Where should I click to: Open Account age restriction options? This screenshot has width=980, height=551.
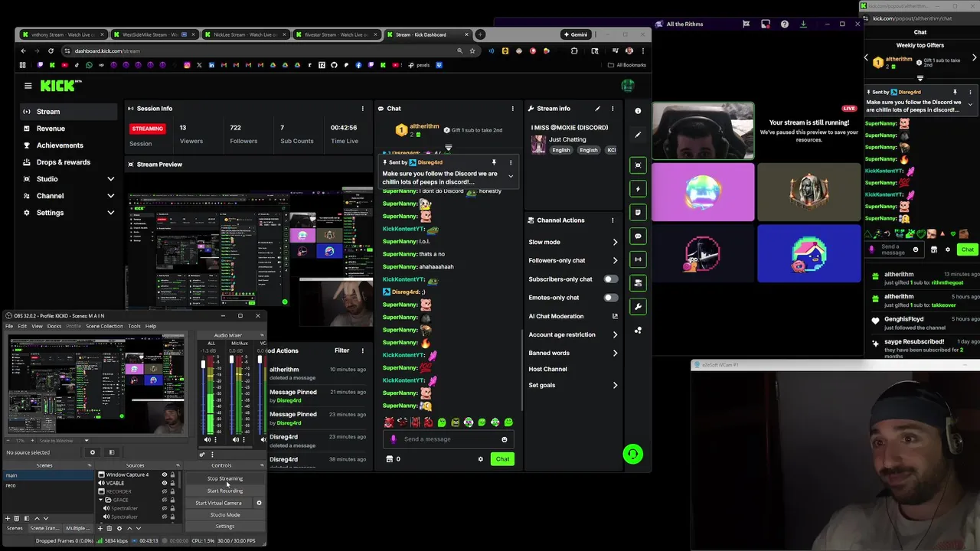573,334
